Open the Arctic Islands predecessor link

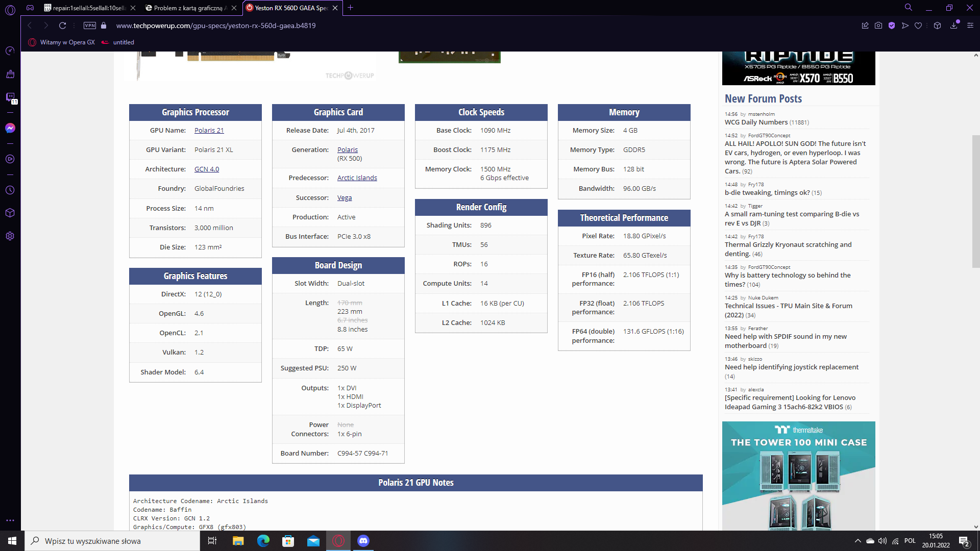357,178
